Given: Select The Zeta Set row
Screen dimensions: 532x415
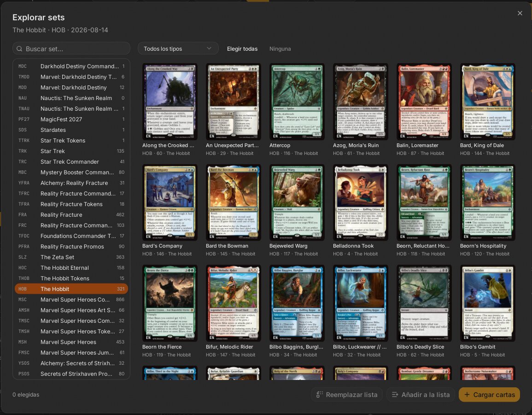Looking at the screenshot, I should coord(71,257).
